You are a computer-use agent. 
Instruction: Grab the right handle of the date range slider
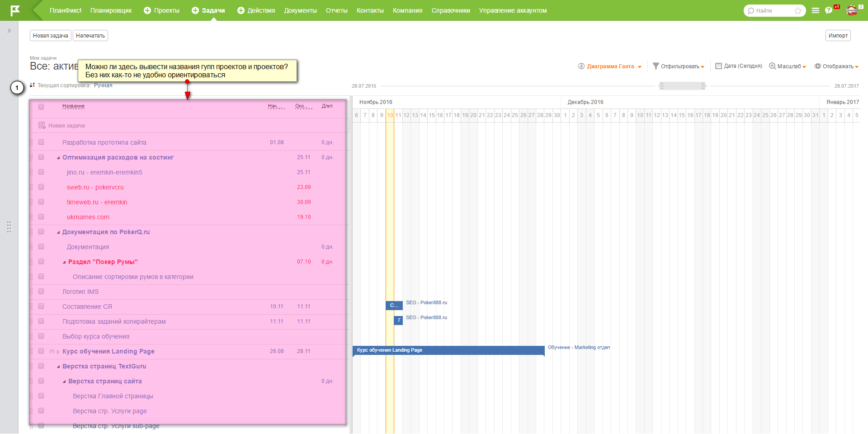[703, 86]
